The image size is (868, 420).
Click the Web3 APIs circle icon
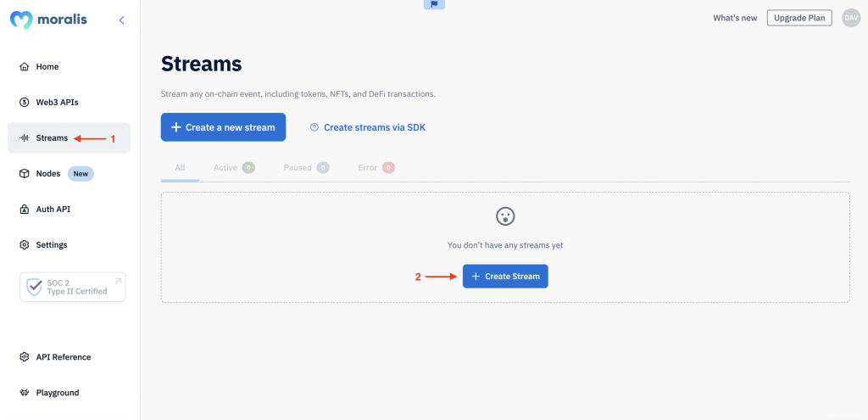tap(24, 103)
